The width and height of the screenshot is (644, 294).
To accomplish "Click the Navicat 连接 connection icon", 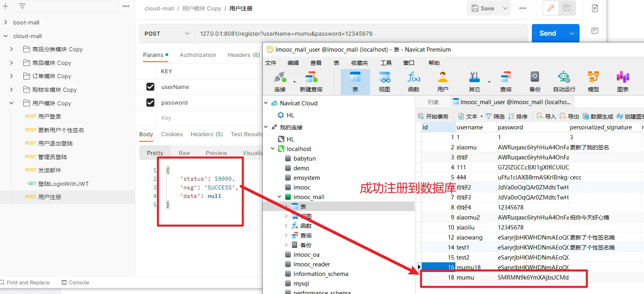I will (x=280, y=77).
